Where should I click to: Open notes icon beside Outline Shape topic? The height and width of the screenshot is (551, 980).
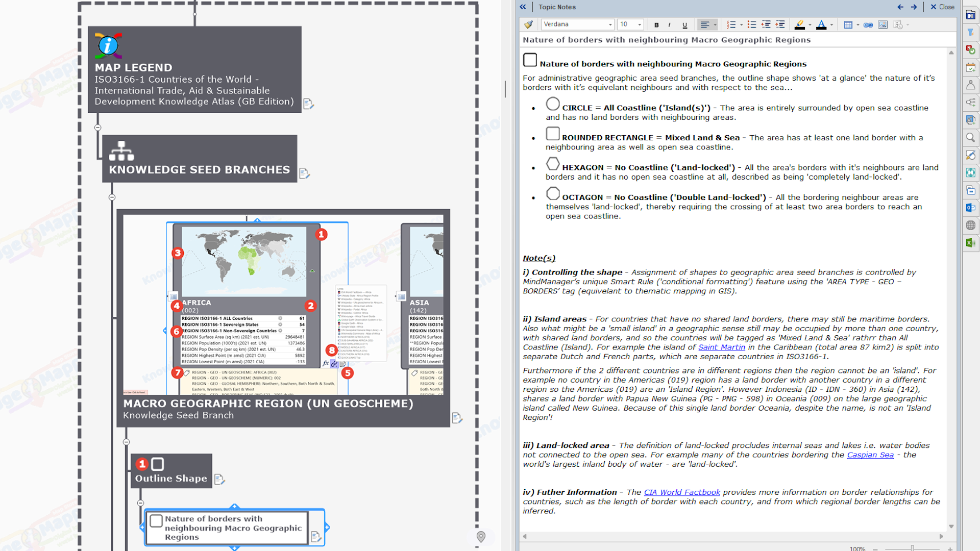tap(219, 479)
